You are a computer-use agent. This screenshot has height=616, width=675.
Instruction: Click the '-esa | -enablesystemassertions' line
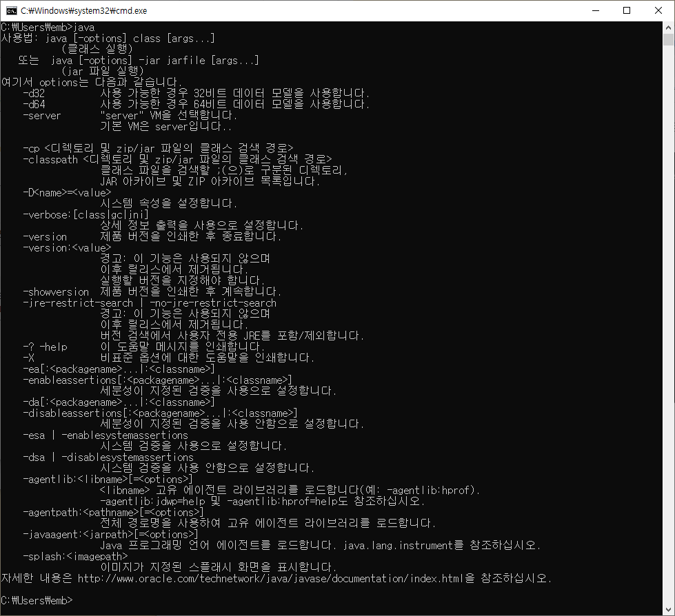pos(105,435)
